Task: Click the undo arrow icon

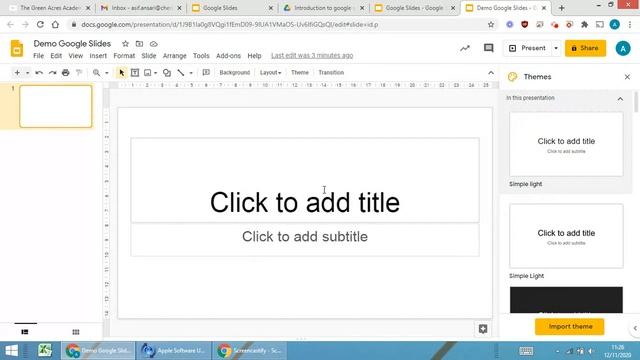Action: coord(39,73)
